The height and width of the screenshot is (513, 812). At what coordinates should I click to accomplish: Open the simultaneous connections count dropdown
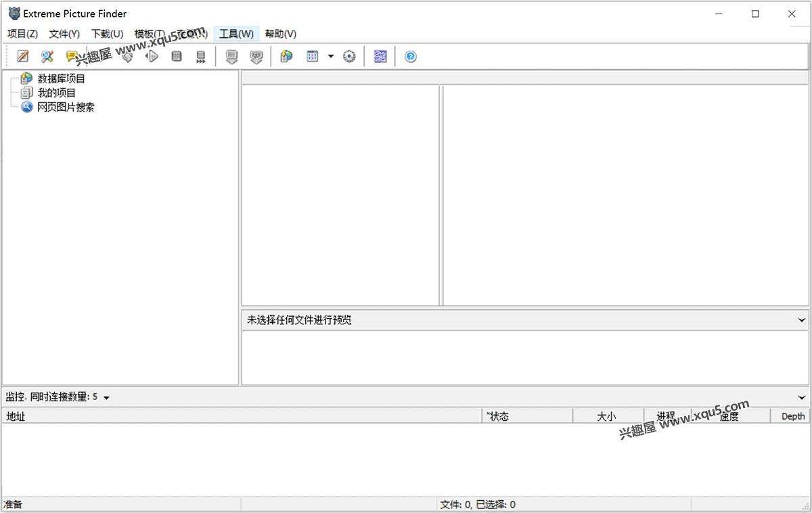pos(107,398)
